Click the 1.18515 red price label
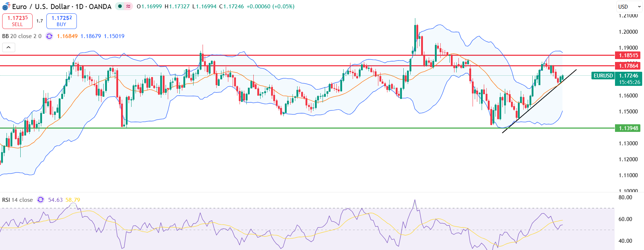Screen dimensions: 644x250 (628, 55)
